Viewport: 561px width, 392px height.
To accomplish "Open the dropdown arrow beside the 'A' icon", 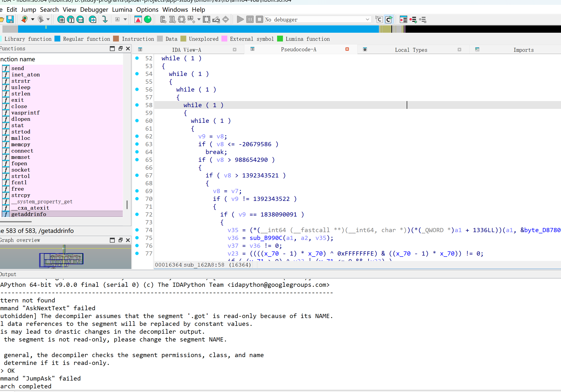I will pos(125,19).
